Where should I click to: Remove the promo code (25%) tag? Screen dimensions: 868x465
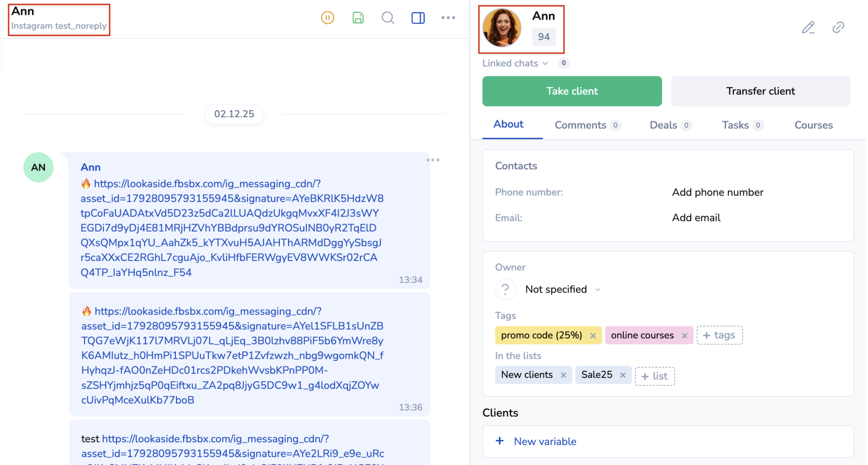click(593, 335)
